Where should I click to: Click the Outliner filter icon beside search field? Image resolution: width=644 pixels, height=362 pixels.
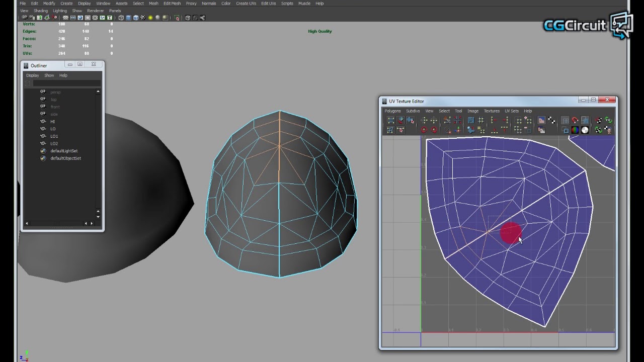pos(28,83)
